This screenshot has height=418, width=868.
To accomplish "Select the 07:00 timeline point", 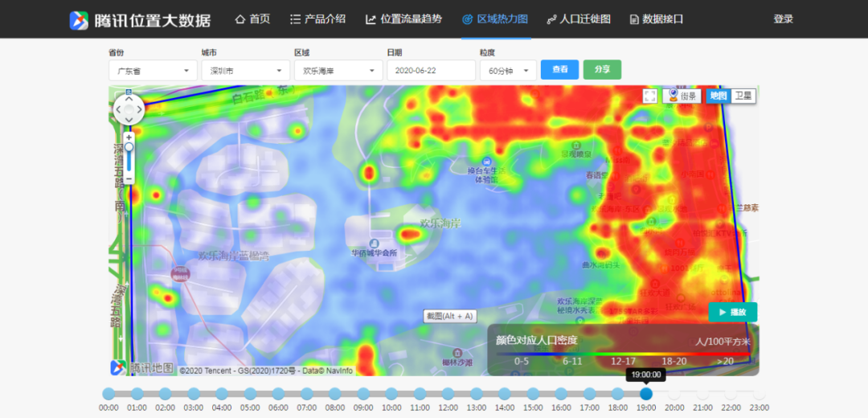I will click(x=307, y=394).
